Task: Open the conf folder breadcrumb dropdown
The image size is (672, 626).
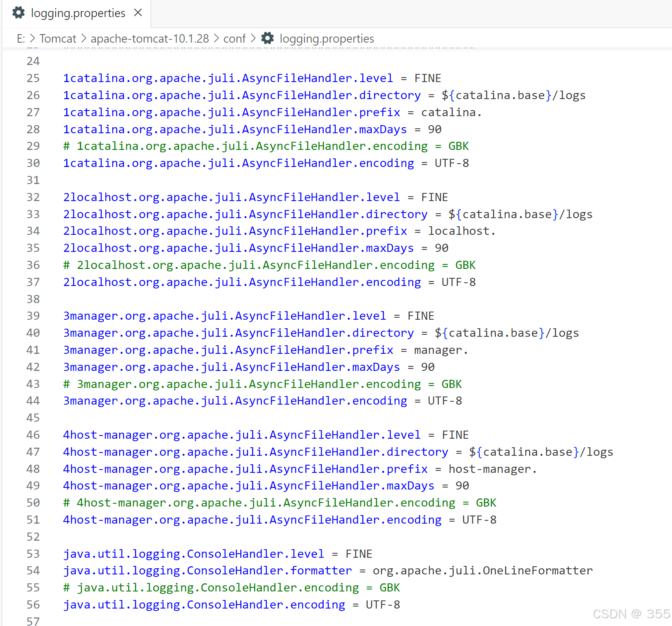Action: [234, 38]
